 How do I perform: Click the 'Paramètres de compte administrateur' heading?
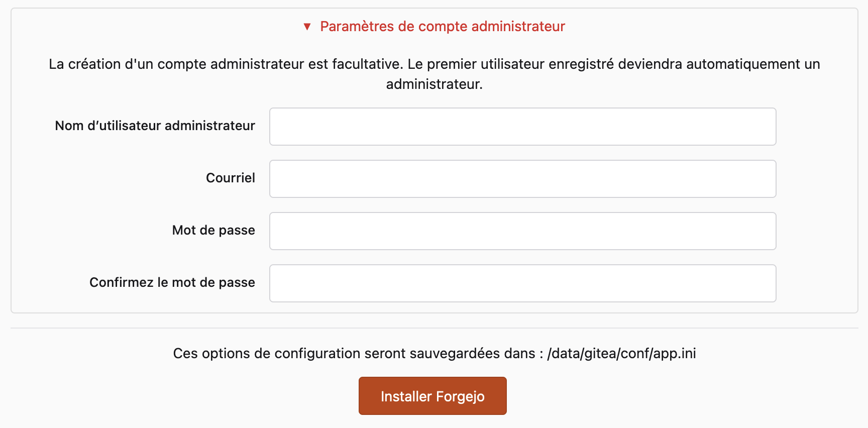(x=442, y=27)
